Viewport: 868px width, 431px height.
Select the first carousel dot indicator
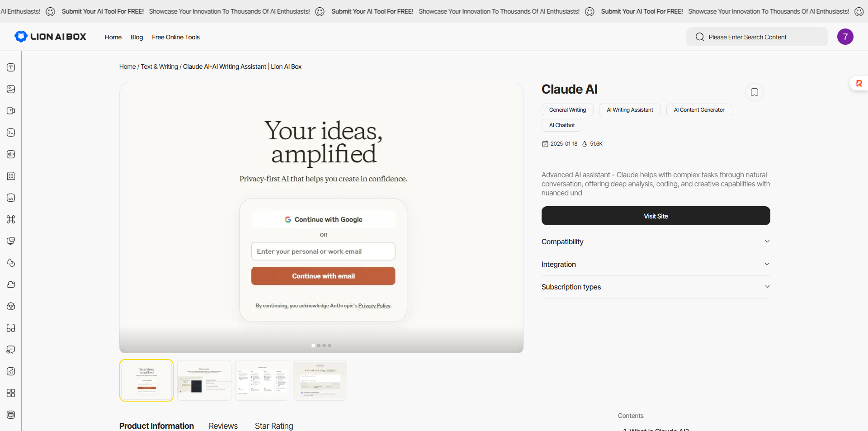(313, 346)
